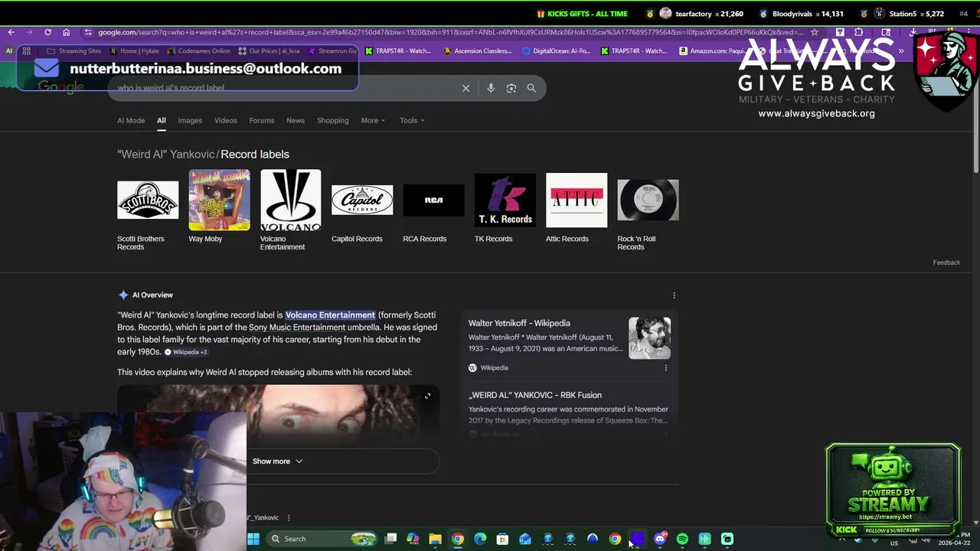This screenshot has height=551, width=980.
Task: Click the Feedback link
Action: click(x=946, y=262)
